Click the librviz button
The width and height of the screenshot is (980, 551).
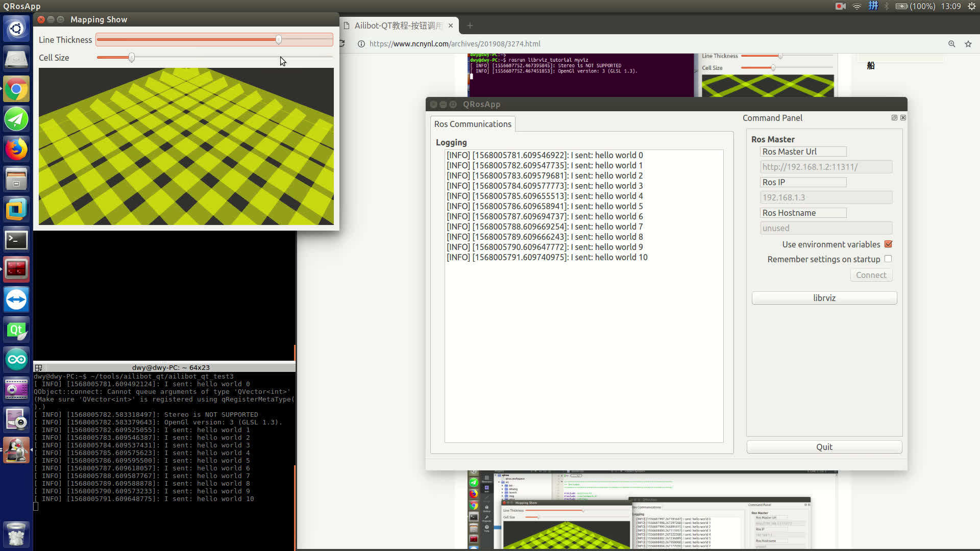coord(824,298)
